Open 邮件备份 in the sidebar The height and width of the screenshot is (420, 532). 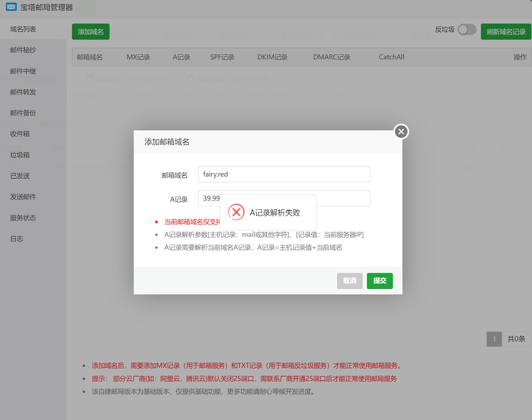click(x=23, y=113)
